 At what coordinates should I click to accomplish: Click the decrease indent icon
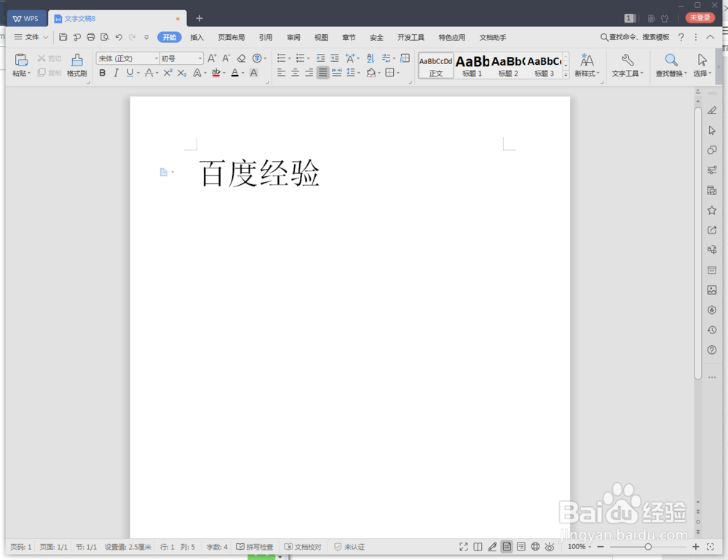tap(320, 58)
